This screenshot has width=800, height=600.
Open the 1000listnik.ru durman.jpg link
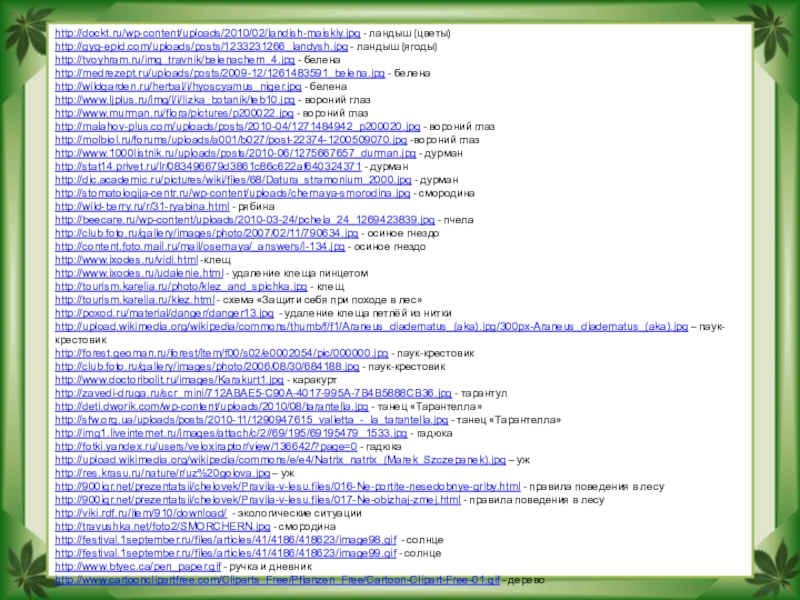235,153
